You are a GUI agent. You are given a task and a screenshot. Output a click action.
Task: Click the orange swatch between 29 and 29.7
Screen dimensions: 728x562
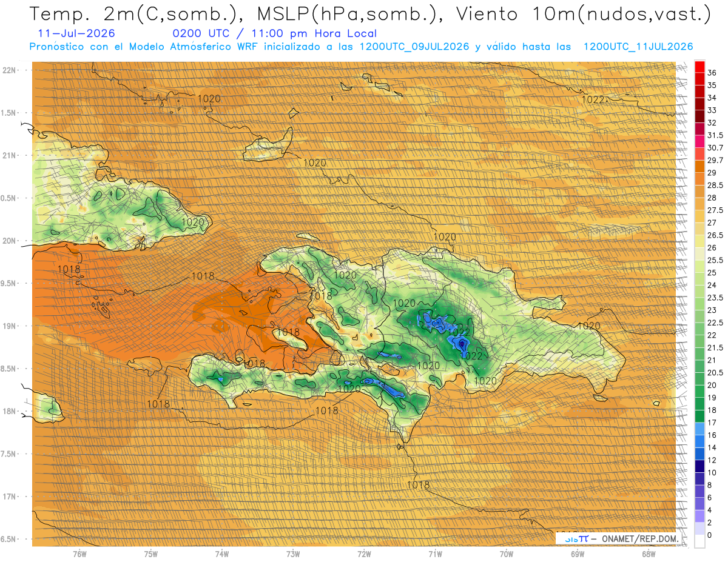pos(699,166)
